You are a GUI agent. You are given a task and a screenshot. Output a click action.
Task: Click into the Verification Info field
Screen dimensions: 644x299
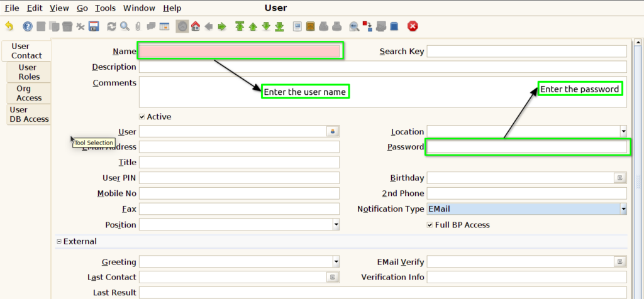527,277
